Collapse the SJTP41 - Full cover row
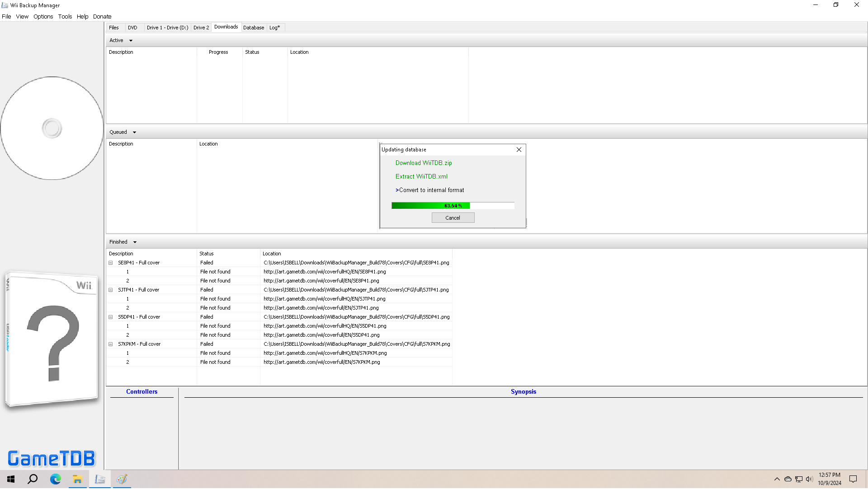 [111, 290]
